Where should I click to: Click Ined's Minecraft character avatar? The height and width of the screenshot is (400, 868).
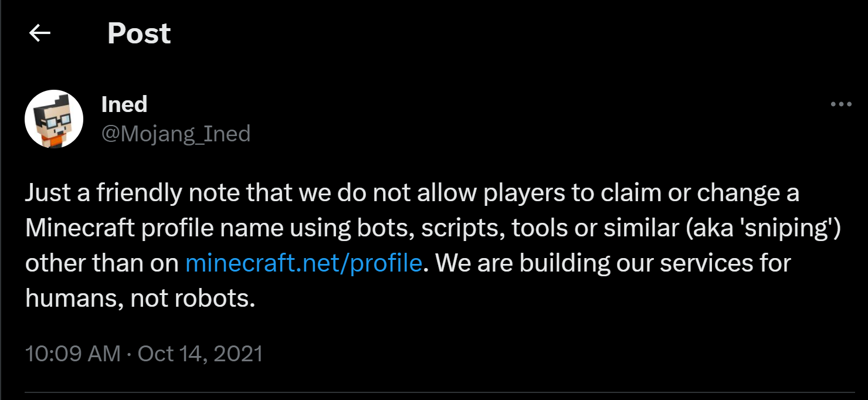point(54,119)
